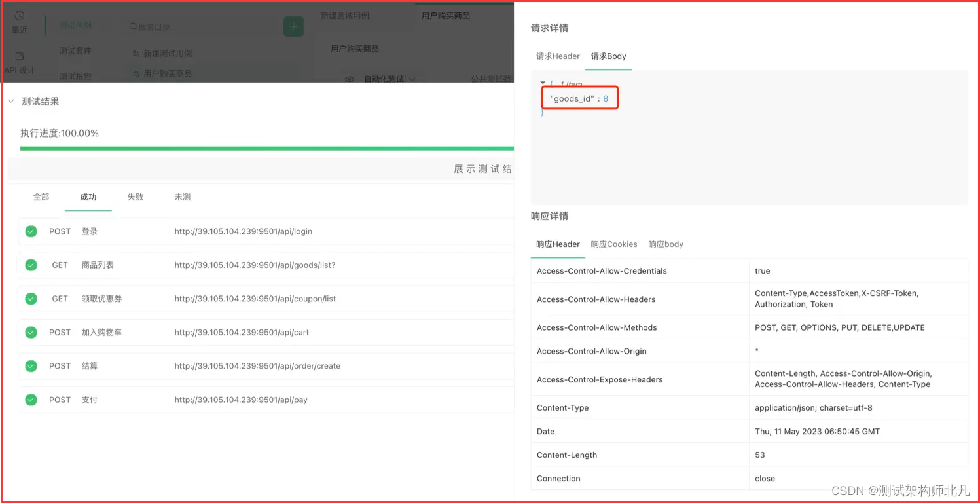Click the green check icon for 登录
The width and height of the screenshot is (980, 503).
click(31, 231)
